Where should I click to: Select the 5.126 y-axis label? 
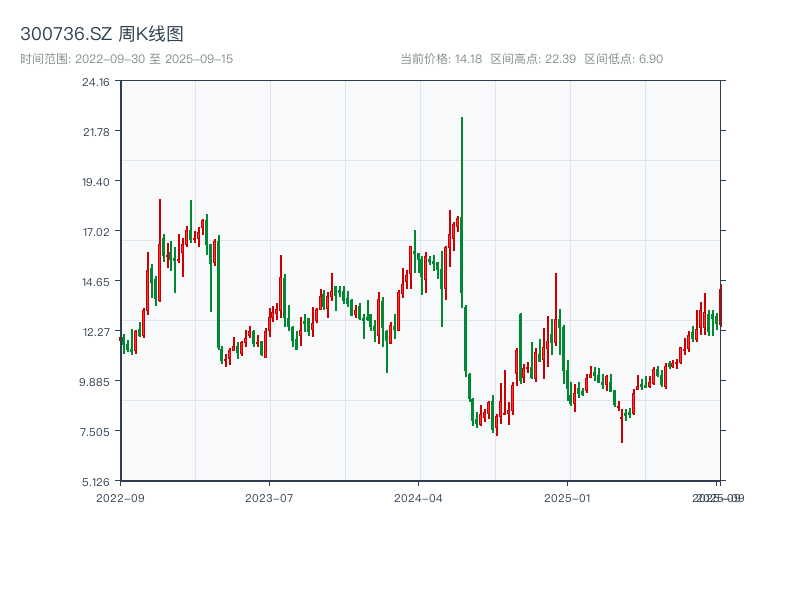pyautogui.click(x=96, y=482)
